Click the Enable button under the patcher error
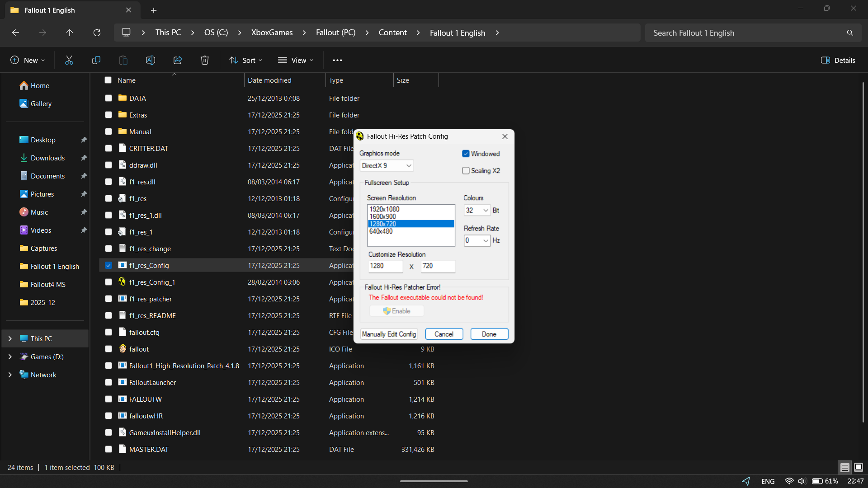This screenshot has width=868, height=488. pyautogui.click(x=396, y=310)
